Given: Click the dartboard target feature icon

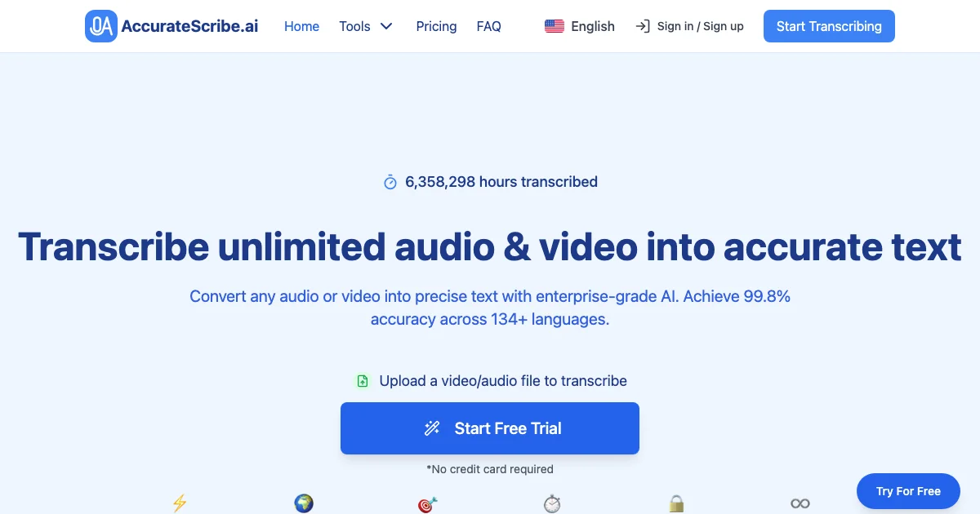Looking at the screenshot, I should (428, 505).
